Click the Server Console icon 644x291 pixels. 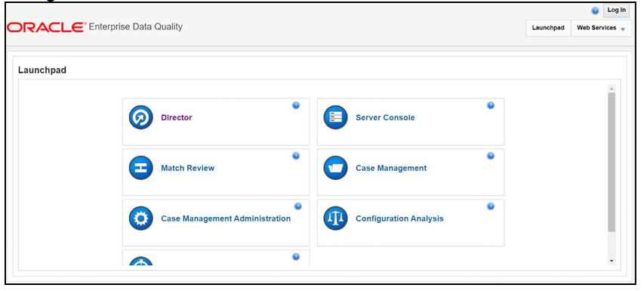335,118
